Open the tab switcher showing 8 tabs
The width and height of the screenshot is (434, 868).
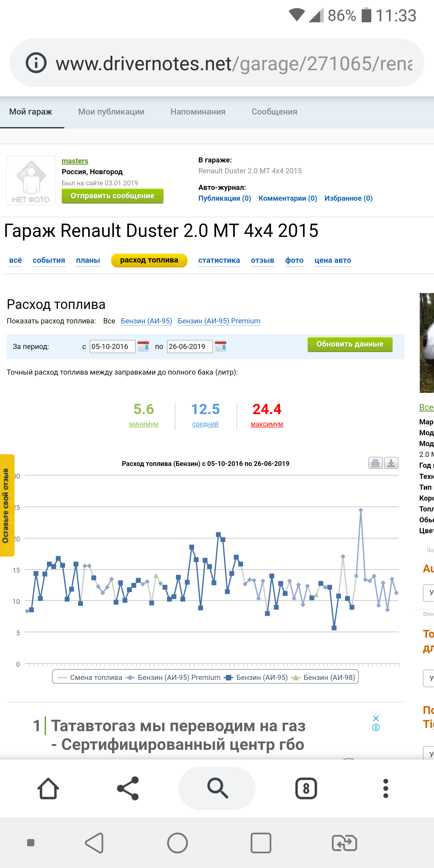pyautogui.click(x=306, y=788)
